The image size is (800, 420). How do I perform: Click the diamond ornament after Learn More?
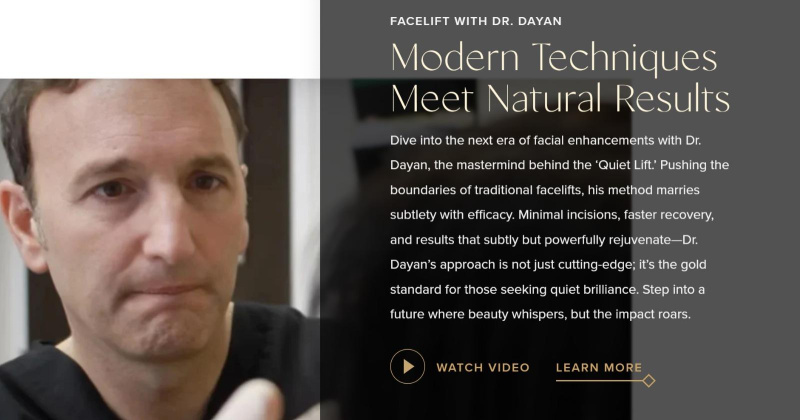648,381
